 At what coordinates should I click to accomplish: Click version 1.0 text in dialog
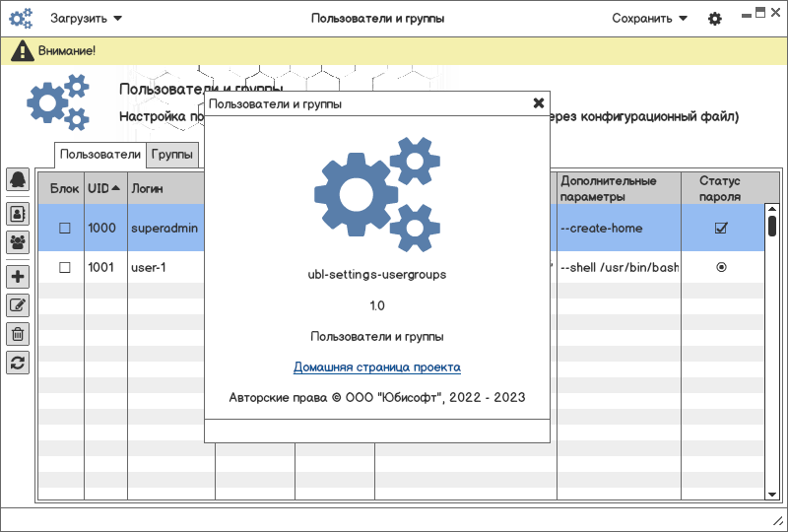(377, 305)
